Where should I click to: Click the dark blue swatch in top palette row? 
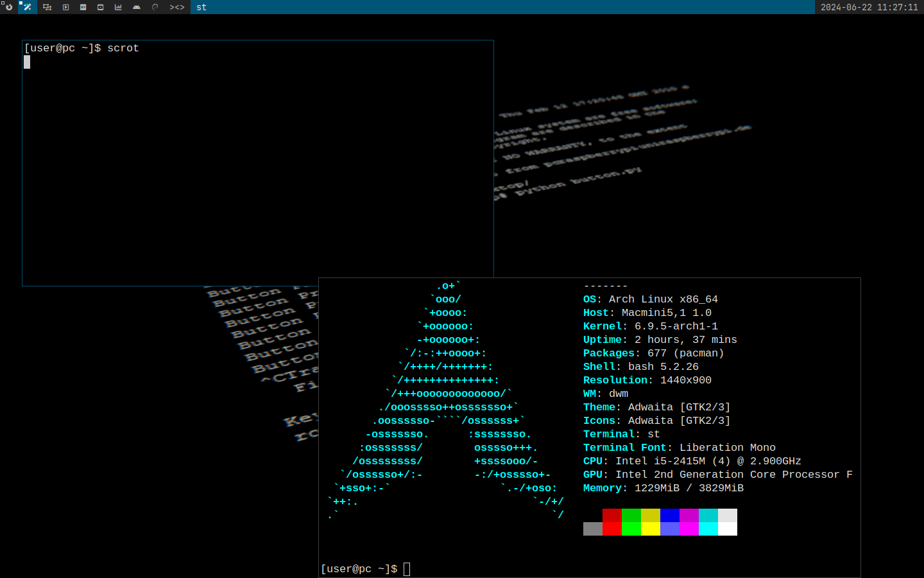coord(670,515)
